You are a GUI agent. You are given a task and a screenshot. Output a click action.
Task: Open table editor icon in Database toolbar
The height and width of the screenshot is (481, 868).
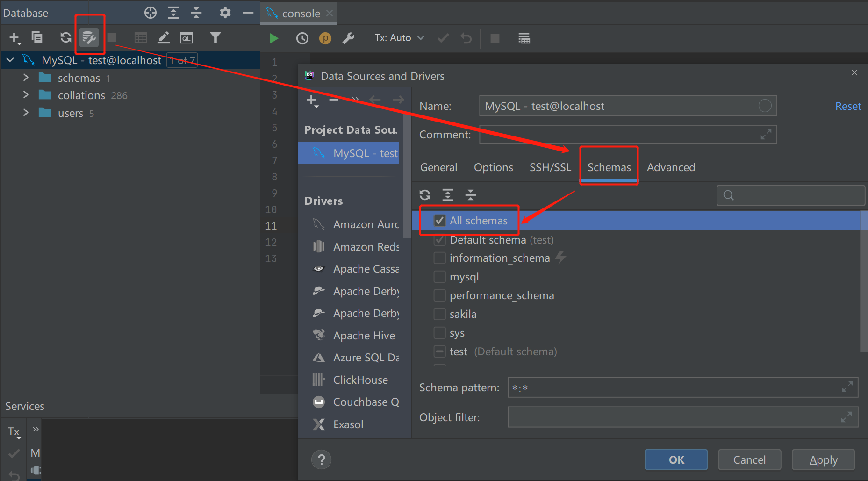pos(140,38)
